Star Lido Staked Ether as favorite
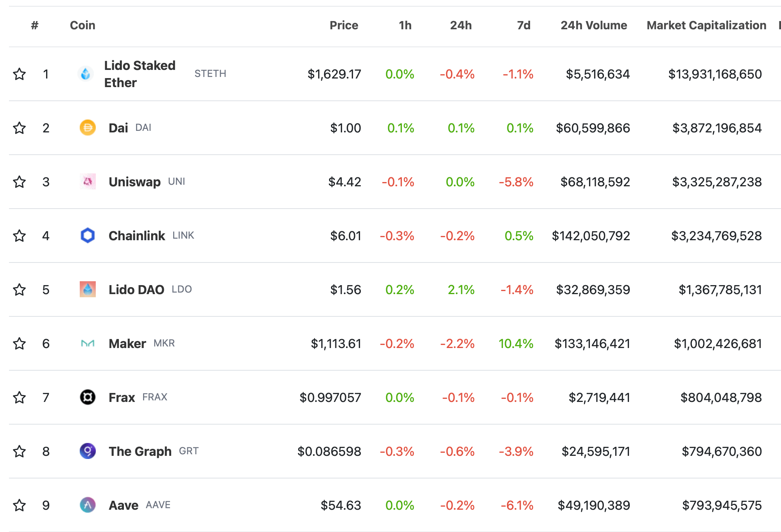The width and height of the screenshot is (781, 532). coord(20,74)
